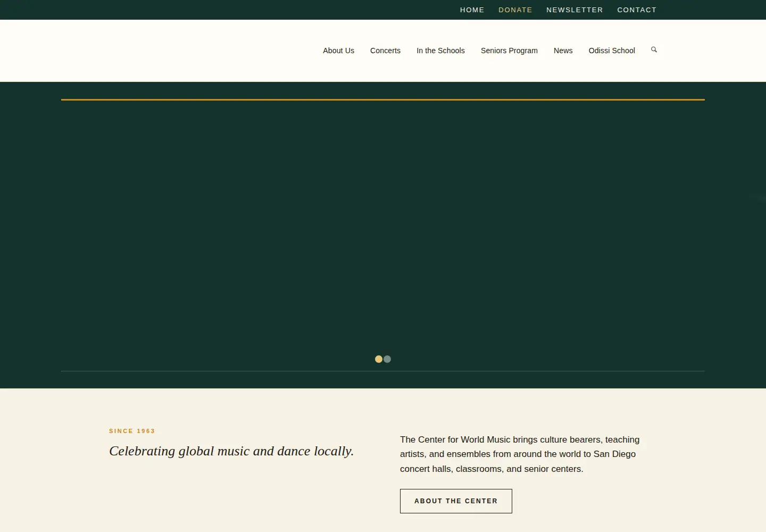This screenshot has width=766, height=532.
Task: Open the About Us menu
Action: tap(338, 51)
